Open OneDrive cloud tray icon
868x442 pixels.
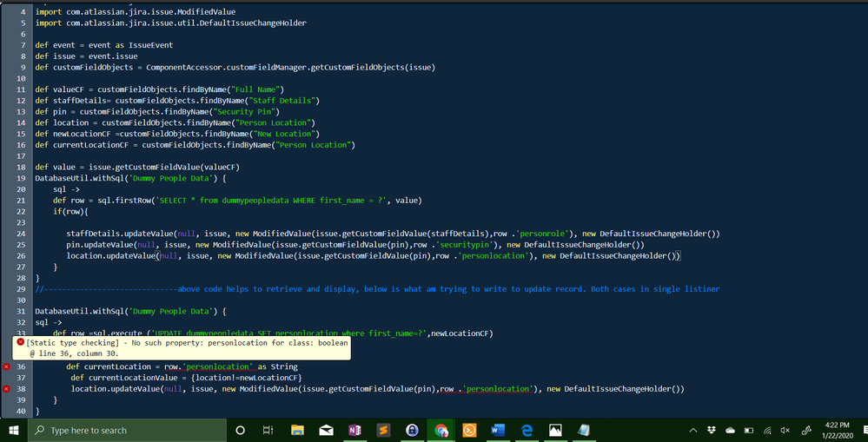coord(730,431)
